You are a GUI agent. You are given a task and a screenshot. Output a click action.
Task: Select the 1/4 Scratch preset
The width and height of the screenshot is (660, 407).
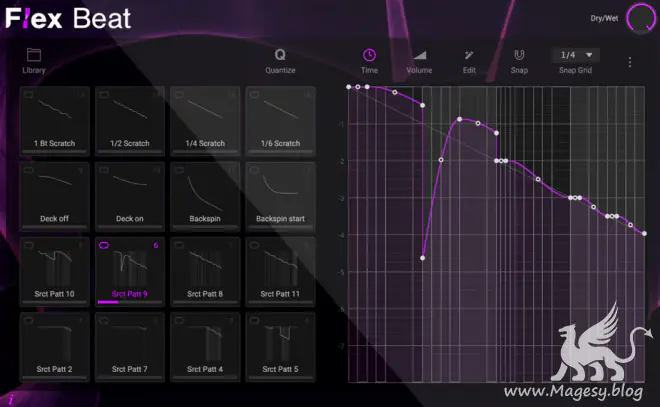pos(205,121)
